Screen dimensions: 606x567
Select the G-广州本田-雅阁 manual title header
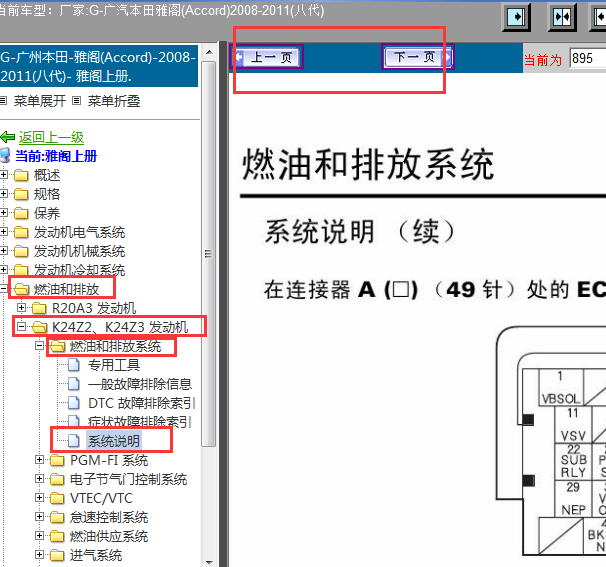point(99,66)
